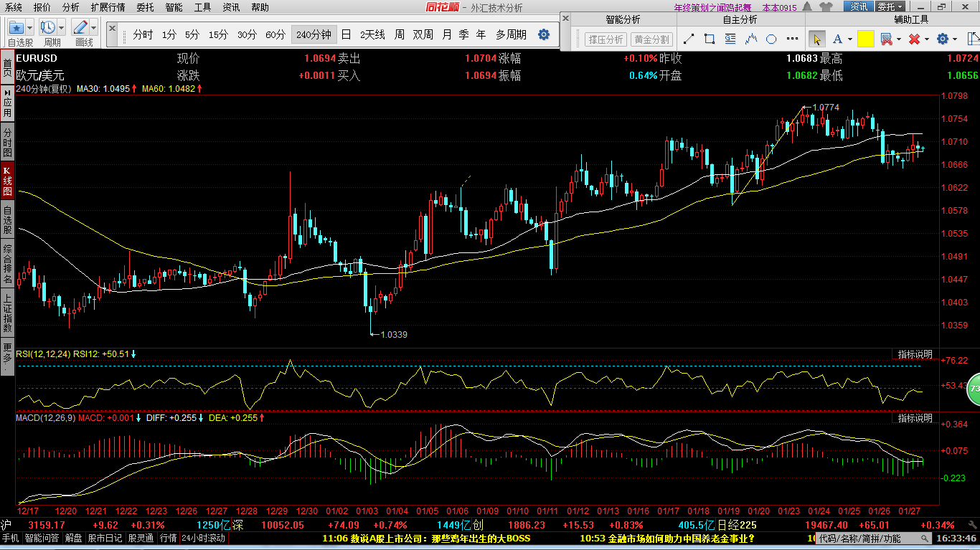Open the 扩展行情 menu

108,7
